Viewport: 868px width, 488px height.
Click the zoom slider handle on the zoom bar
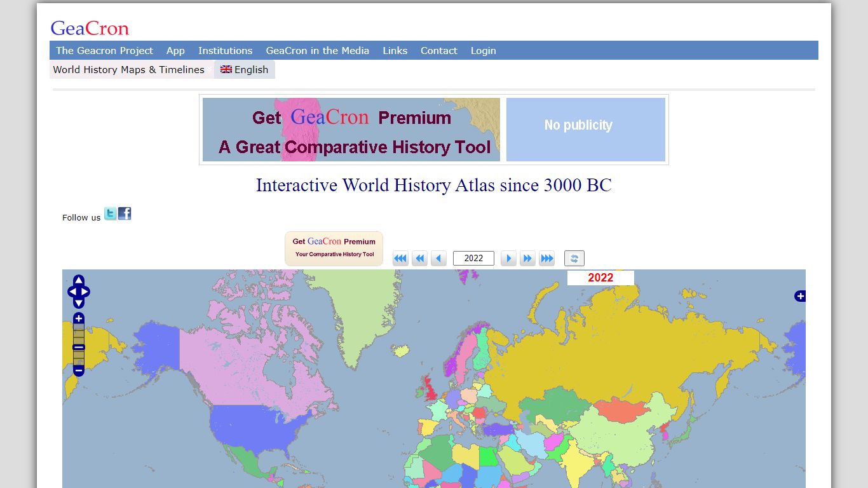[x=79, y=347]
